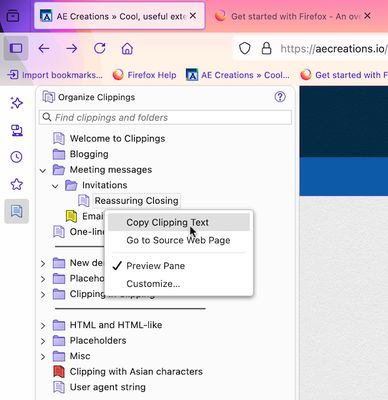Show site security padlock info
The width and height of the screenshot is (388, 400).
coord(266,49)
